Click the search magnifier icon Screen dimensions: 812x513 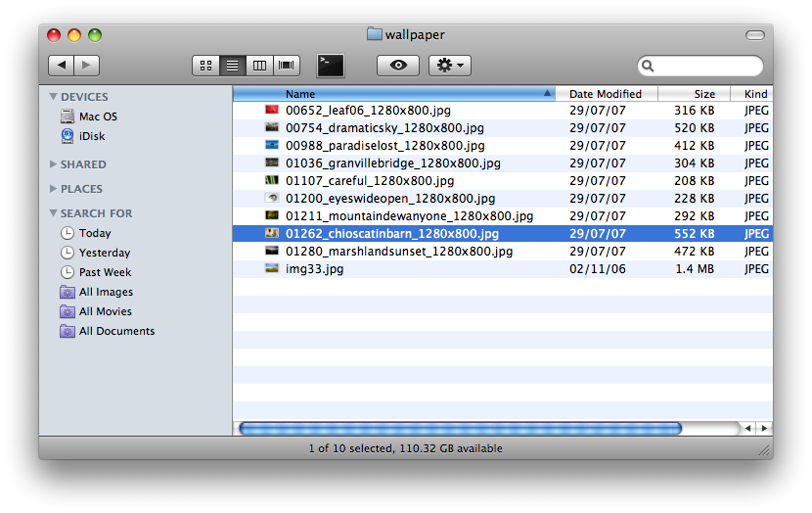tap(648, 66)
